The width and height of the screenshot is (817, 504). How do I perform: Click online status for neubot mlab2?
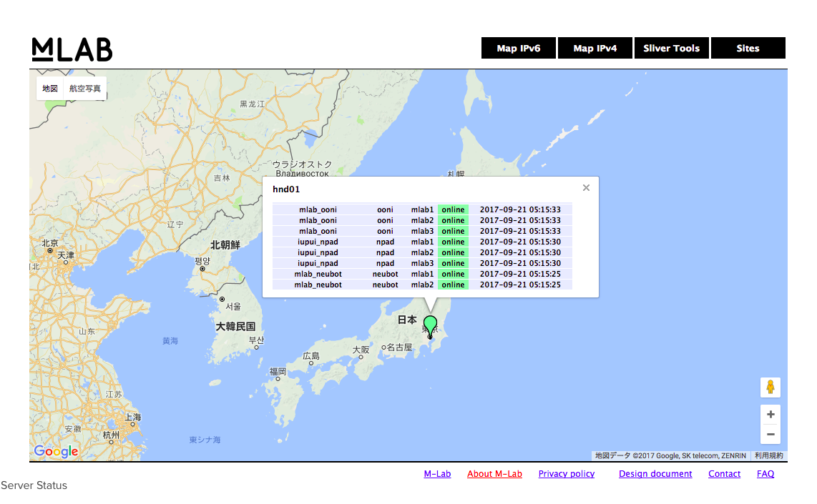[x=453, y=285]
